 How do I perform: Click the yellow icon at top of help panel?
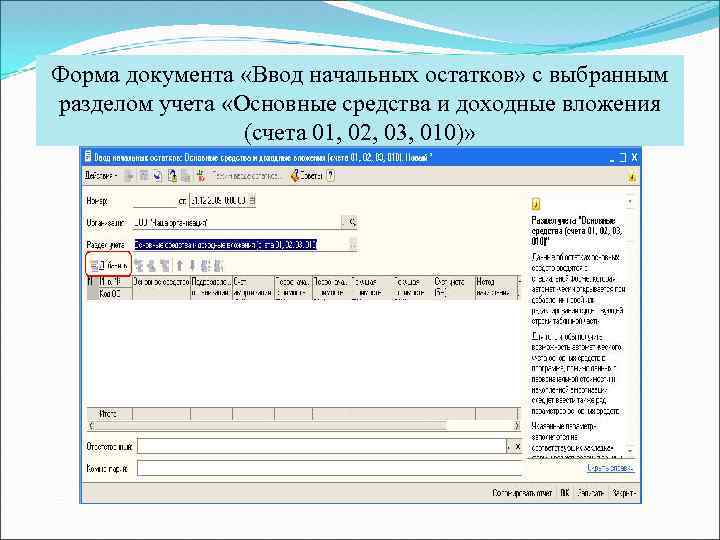tap(536, 204)
